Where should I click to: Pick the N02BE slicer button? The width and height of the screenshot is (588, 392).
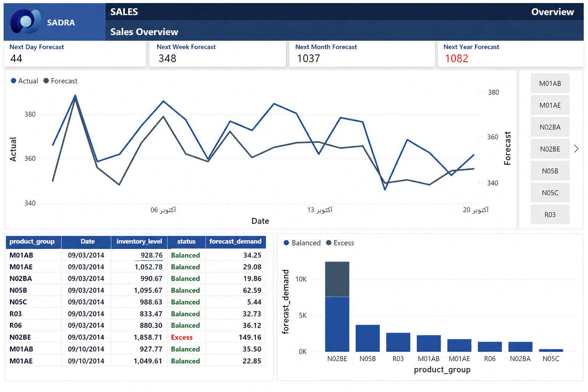point(550,149)
